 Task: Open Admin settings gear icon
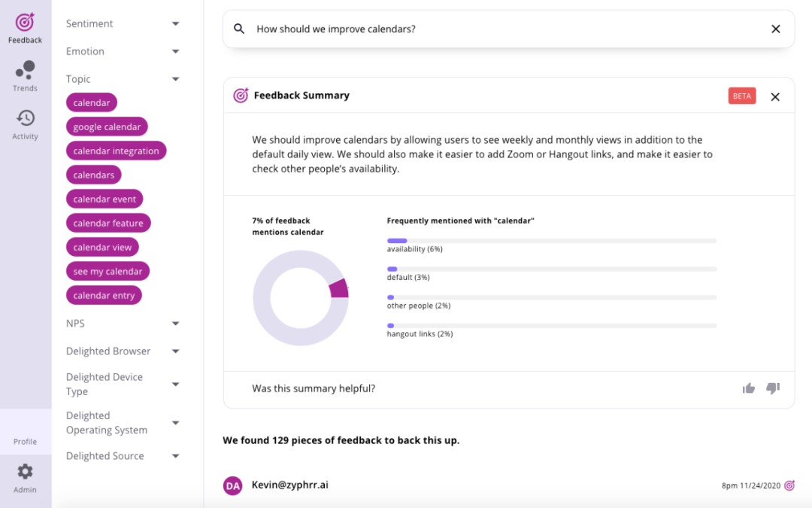(25, 477)
